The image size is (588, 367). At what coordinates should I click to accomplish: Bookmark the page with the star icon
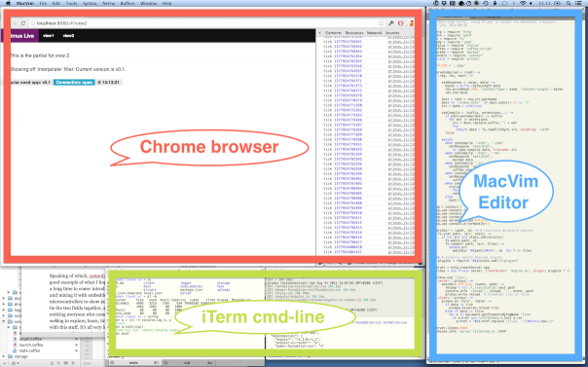coord(381,23)
